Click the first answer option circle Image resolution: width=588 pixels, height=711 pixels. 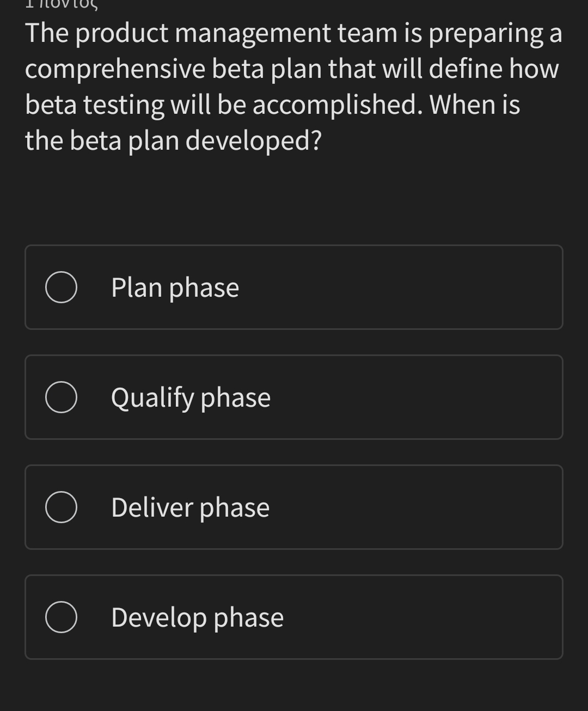62,287
